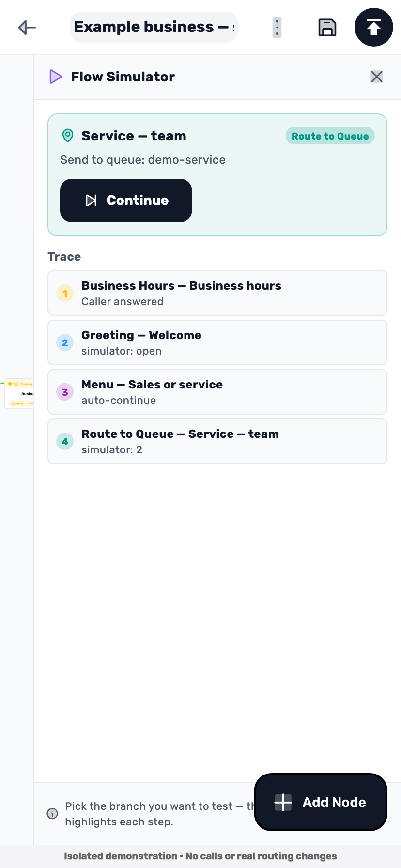401x868 pixels.
Task: Save the flow with the floppy disk icon
Action: click(x=327, y=28)
